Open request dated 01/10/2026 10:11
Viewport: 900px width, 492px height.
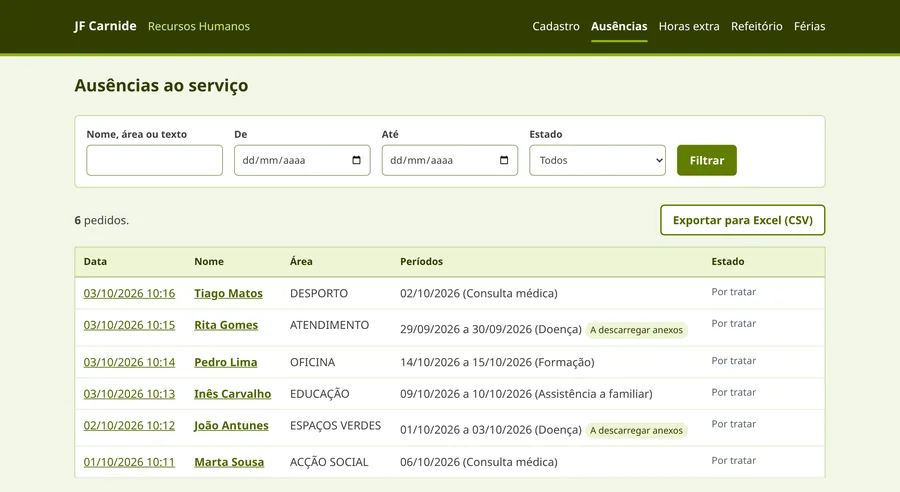pos(129,462)
